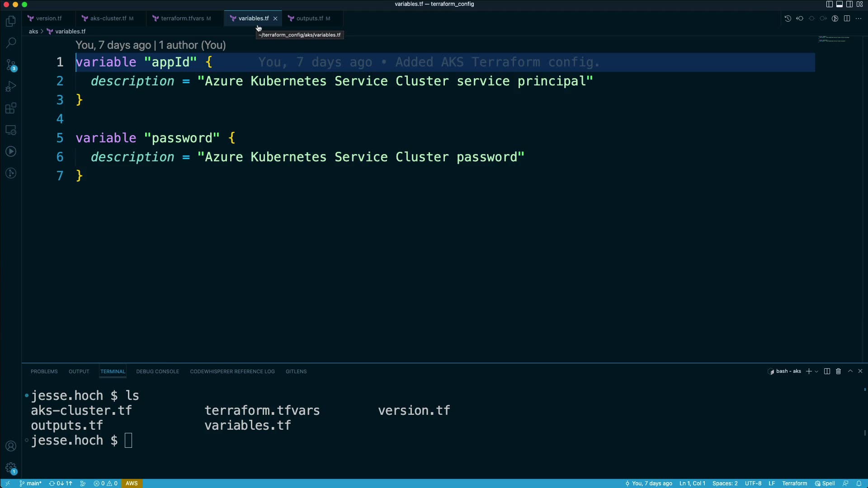Open the Extensions view

click(x=11, y=108)
